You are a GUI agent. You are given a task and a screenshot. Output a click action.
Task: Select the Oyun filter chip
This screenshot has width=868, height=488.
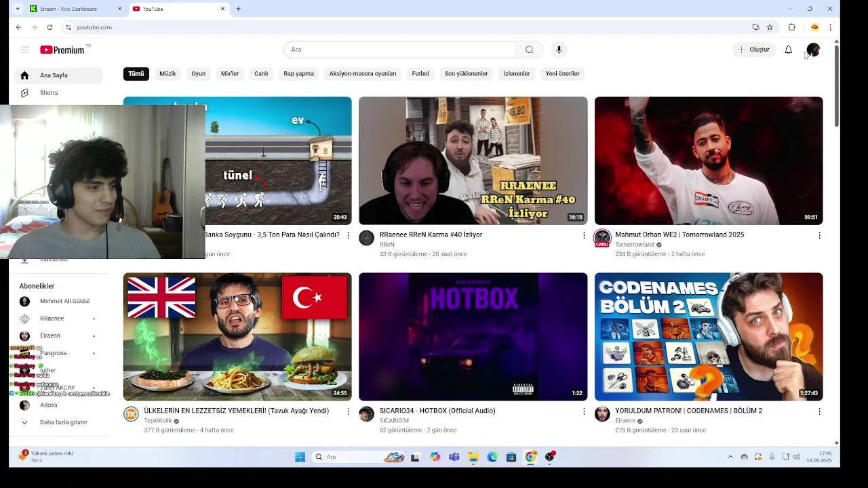click(x=198, y=73)
